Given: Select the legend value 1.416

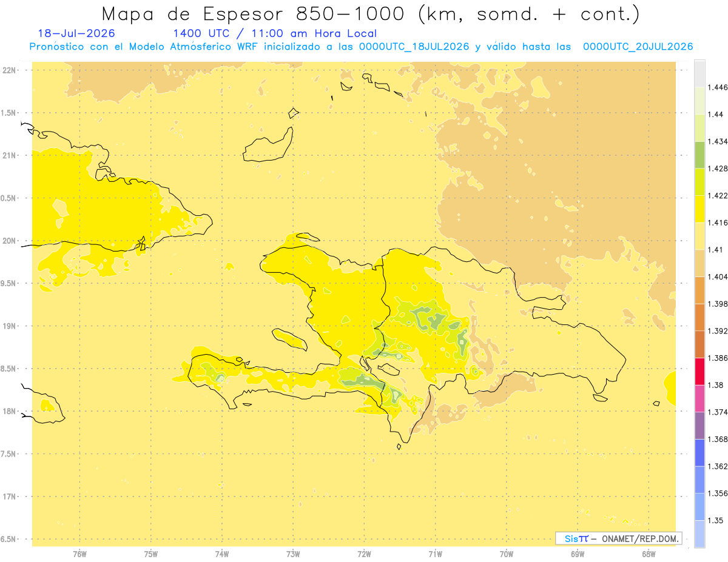Looking at the screenshot, I should [x=718, y=222].
